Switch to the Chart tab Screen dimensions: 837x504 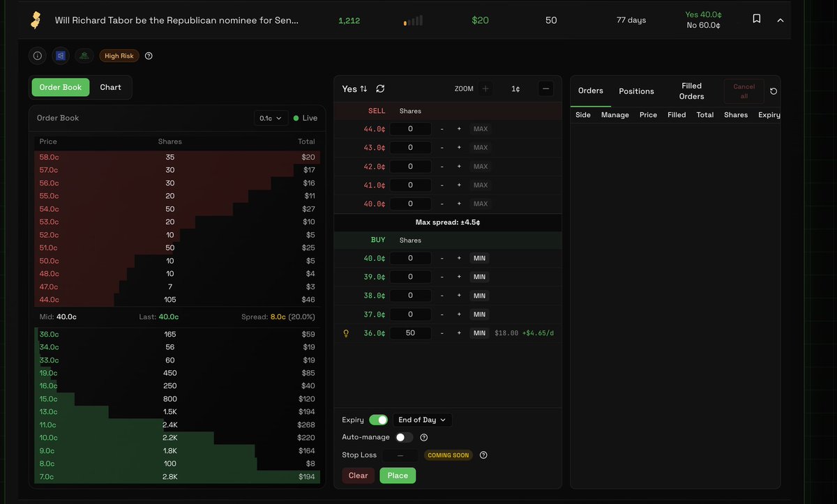pyautogui.click(x=110, y=87)
